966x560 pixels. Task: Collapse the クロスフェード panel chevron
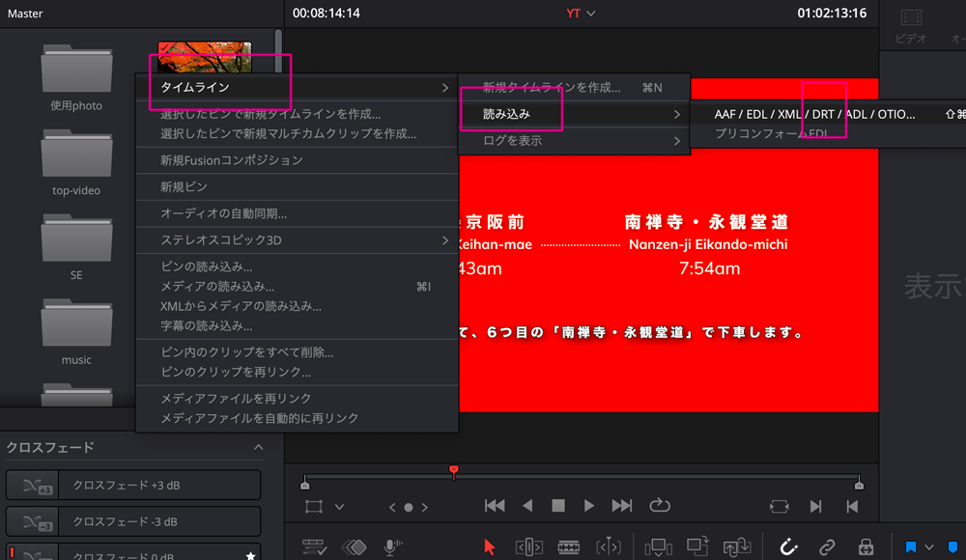[x=258, y=447]
